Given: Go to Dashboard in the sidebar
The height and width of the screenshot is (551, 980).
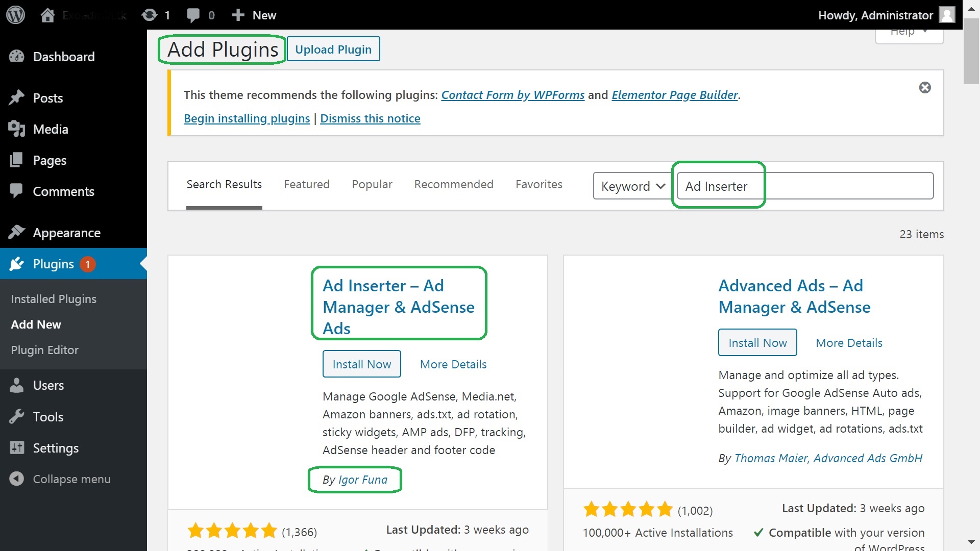Looking at the screenshot, I should tap(64, 57).
